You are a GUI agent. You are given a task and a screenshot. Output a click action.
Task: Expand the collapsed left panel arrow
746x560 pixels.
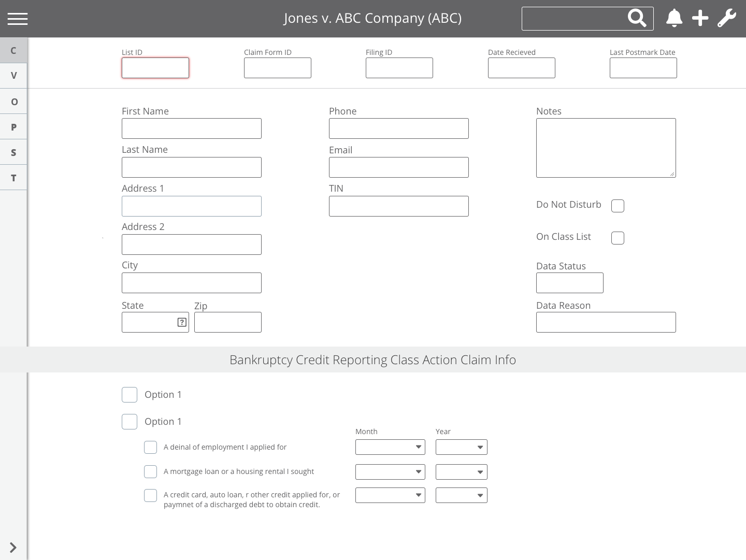[x=13, y=547]
